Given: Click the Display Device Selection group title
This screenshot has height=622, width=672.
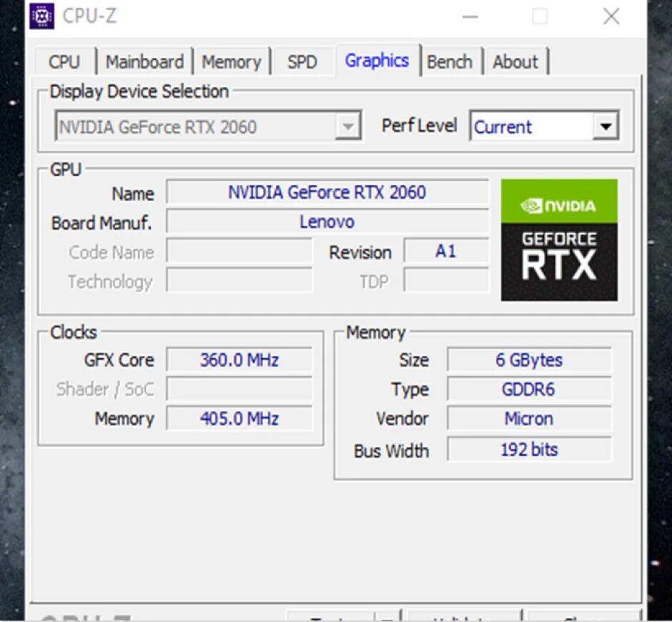Looking at the screenshot, I should click(139, 92).
